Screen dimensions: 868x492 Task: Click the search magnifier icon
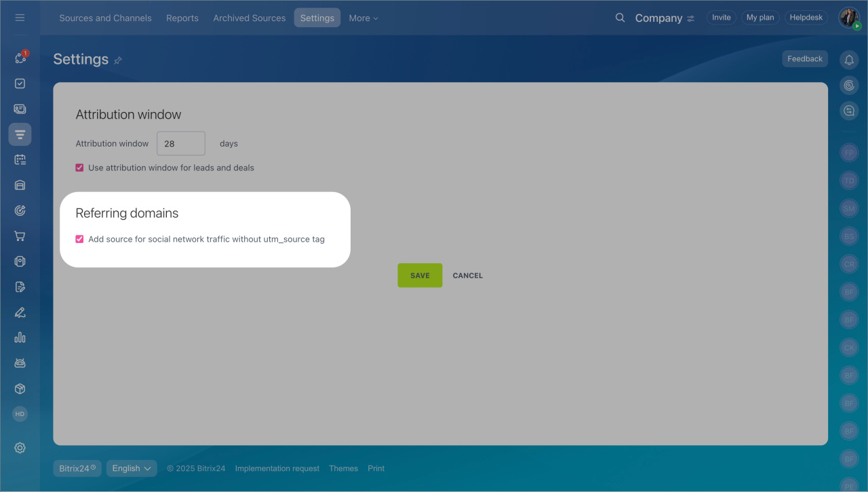tap(620, 18)
